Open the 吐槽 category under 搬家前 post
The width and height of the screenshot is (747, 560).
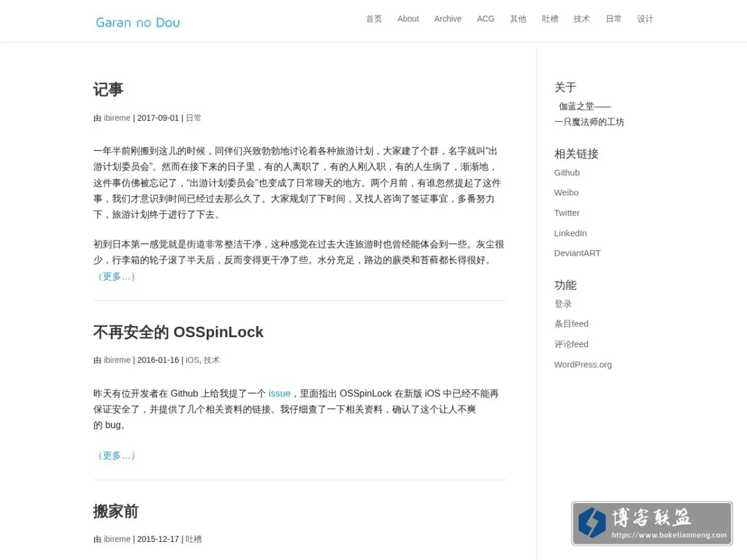click(x=194, y=539)
